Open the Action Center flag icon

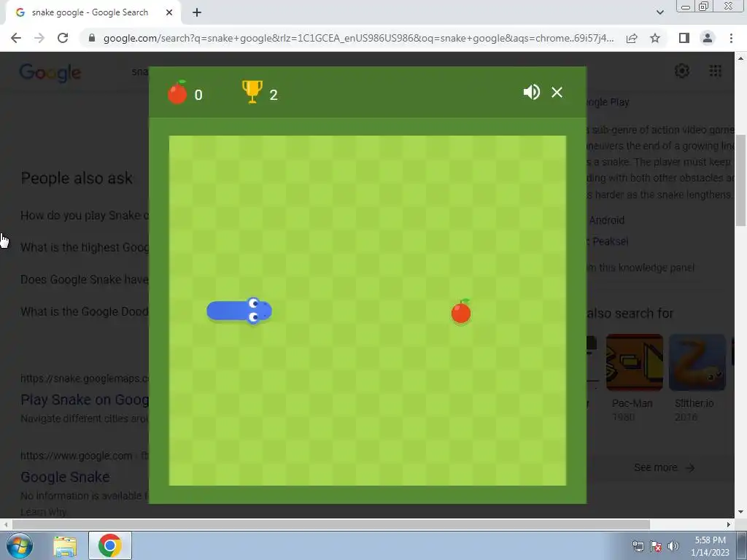[x=656, y=546]
